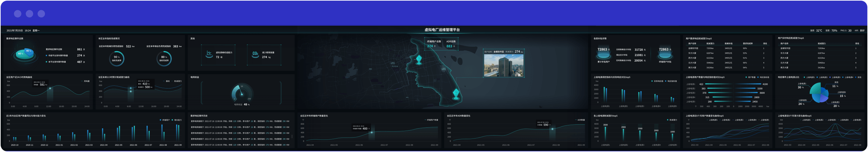The width and height of the screenshot is (868, 152).
Task: Click the first row in 需求响应事件历史 list
Action: coord(240,121)
